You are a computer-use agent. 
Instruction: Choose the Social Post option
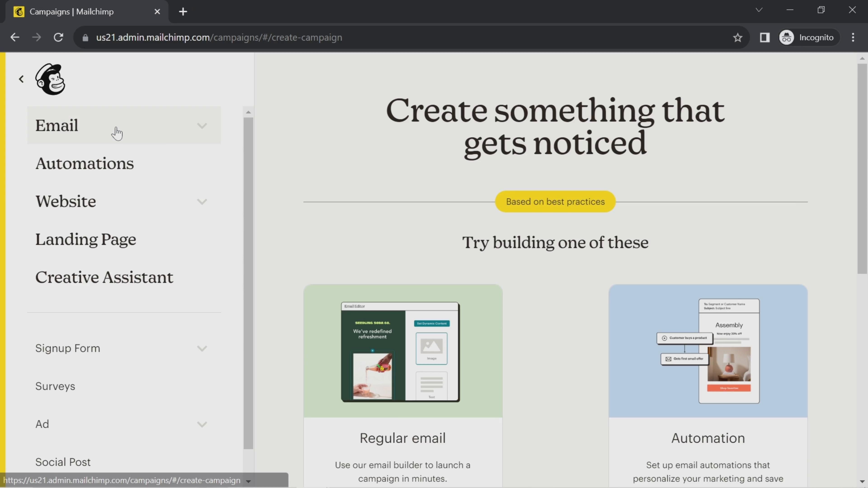pos(63,462)
